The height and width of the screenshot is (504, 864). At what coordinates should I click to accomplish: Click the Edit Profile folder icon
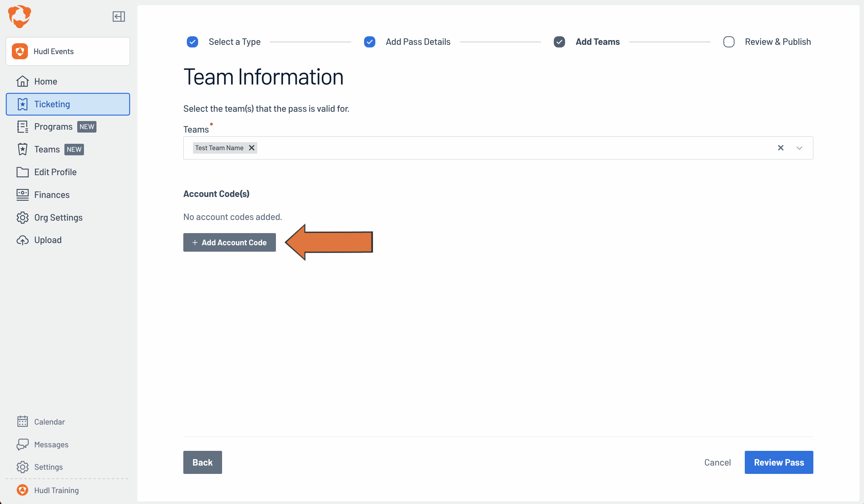coord(23,172)
